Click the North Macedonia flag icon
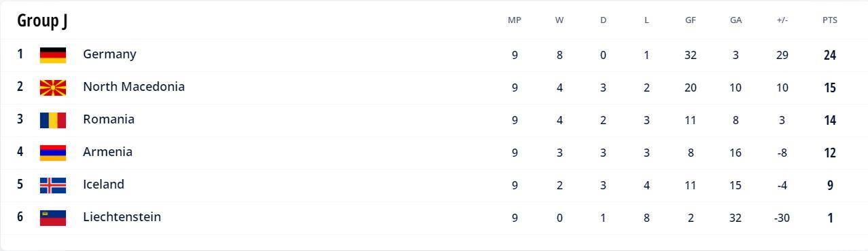Screen dimensions: 868x251 pyautogui.click(x=52, y=88)
